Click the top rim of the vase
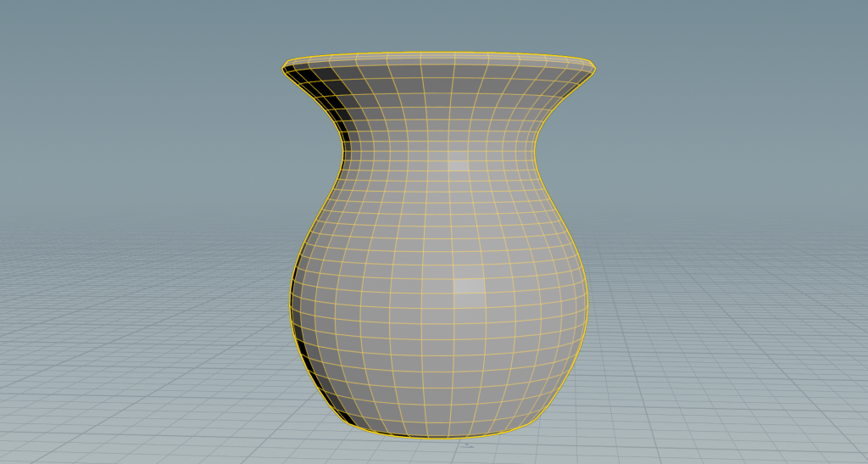The width and height of the screenshot is (868, 464). click(x=438, y=58)
